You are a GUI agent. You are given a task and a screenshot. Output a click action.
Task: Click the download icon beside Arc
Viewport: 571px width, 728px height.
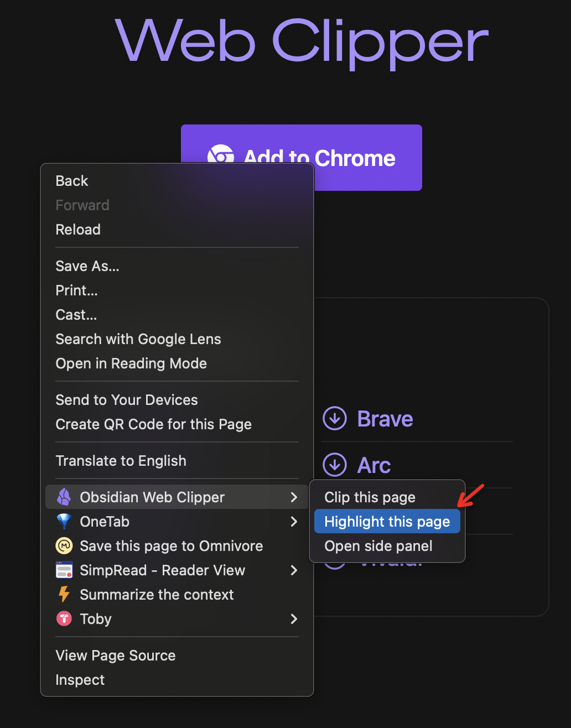pyautogui.click(x=335, y=465)
